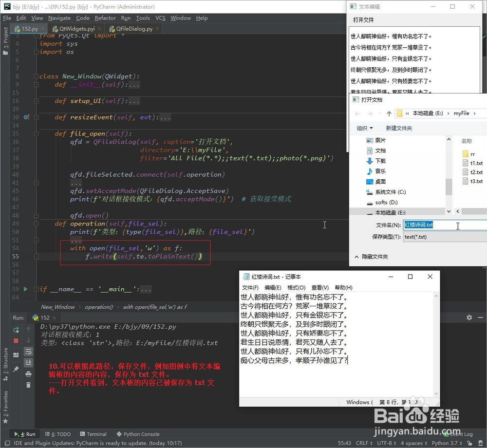This screenshot has height=448, width=487.
Task: Expand folded main block at line 59
Action: (x=36, y=289)
